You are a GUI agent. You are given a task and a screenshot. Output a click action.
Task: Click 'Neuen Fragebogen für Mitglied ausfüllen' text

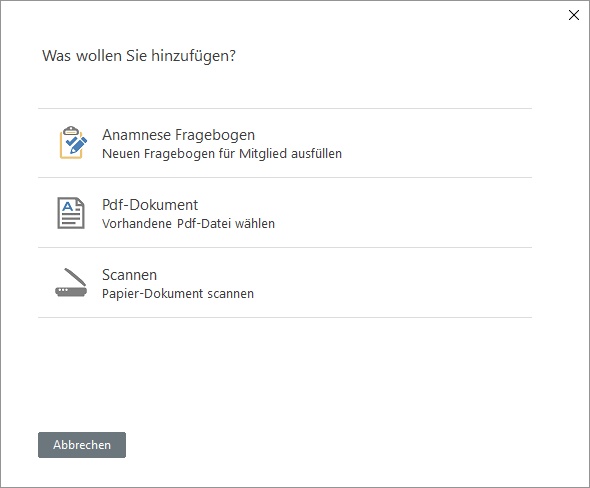point(222,154)
